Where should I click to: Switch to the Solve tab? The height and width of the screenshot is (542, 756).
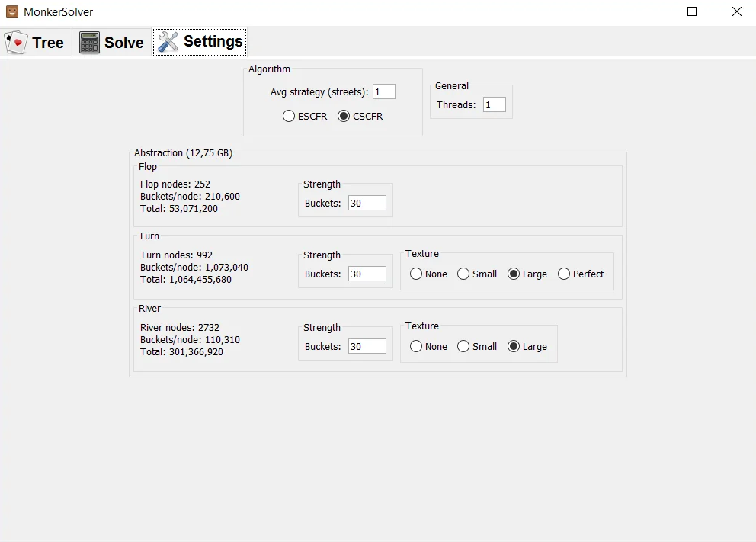click(x=112, y=43)
